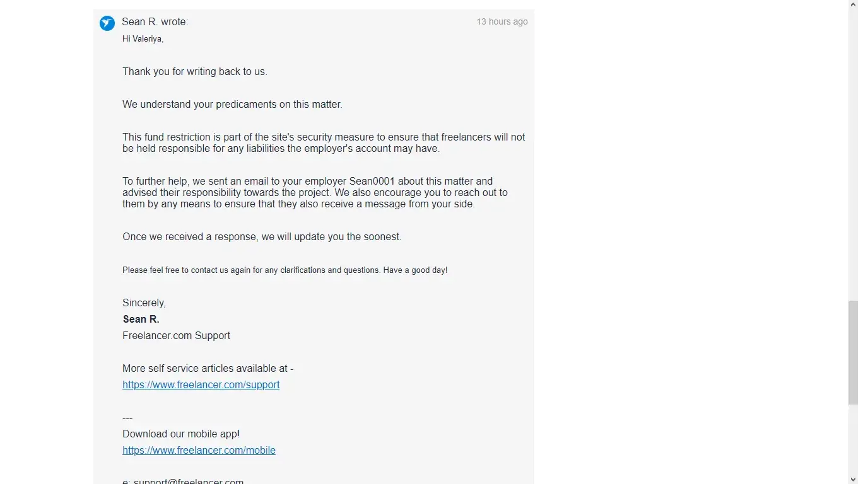The height and width of the screenshot is (484, 868).
Task: Click the "Freelancer.com Support" signature line
Action: coord(176,336)
